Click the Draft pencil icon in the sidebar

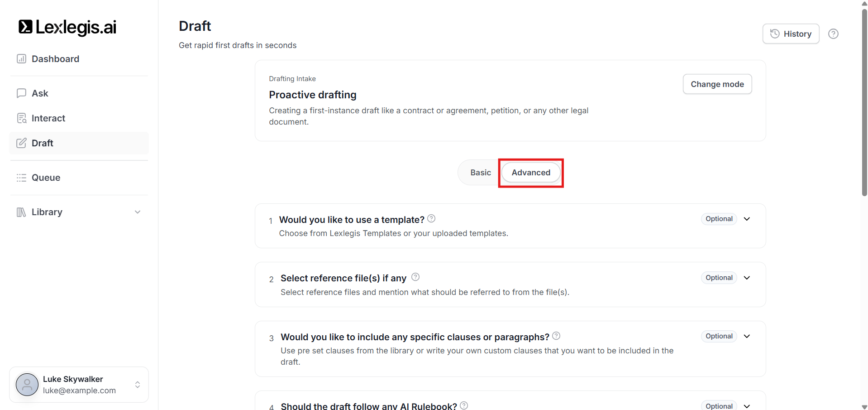pyautogui.click(x=21, y=143)
